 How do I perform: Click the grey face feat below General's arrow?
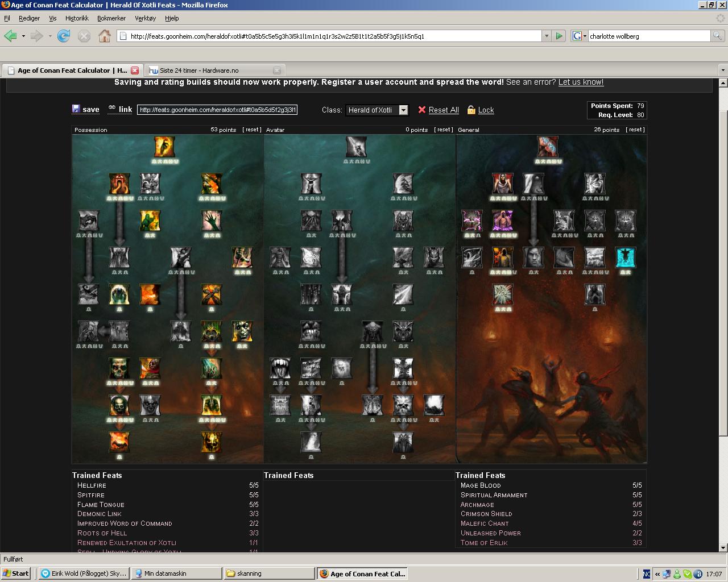[x=533, y=257]
